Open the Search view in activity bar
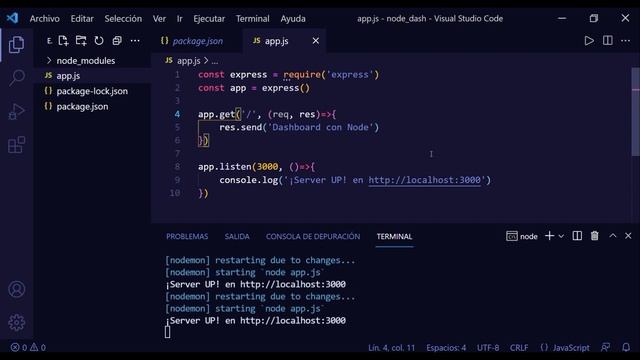The width and height of the screenshot is (640, 360). tap(17, 77)
